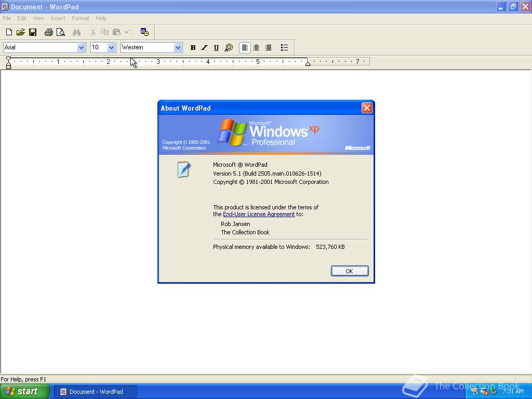Click the WordPad notepad icon in dialog

[x=183, y=169]
